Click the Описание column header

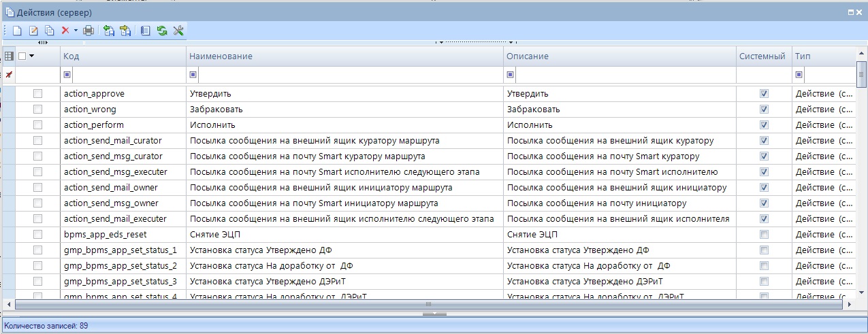[620, 56]
